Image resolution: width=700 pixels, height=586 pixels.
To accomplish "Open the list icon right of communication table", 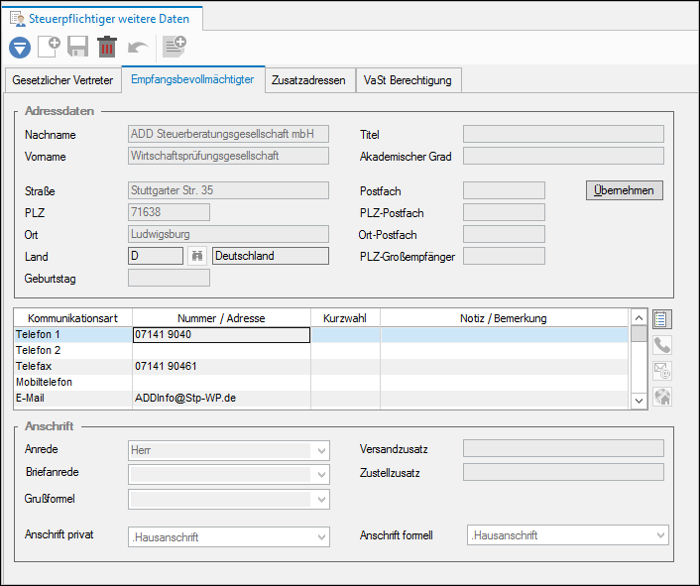I will tap(662, 319).
